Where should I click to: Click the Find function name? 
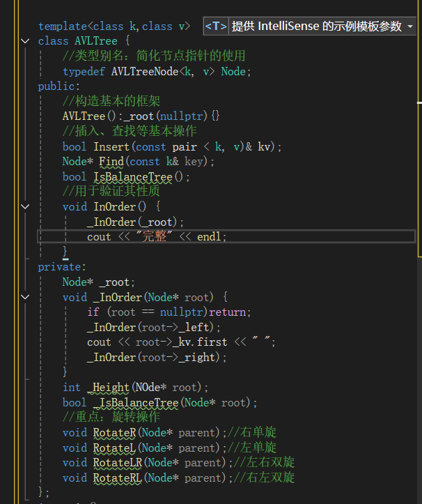pyautogui.click(x=111, y=161)
